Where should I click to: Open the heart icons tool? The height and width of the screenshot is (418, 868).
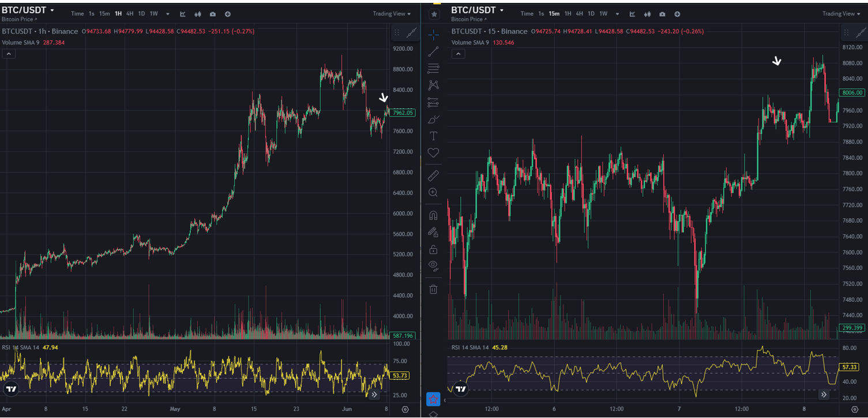pyautogui.click(x=434, y=153)
